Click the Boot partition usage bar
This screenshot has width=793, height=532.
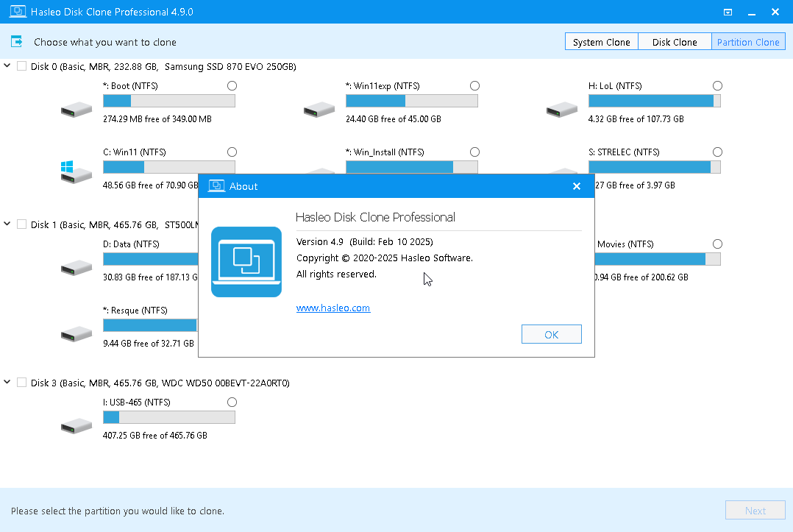pyautogui.click(x=169, y=101)
